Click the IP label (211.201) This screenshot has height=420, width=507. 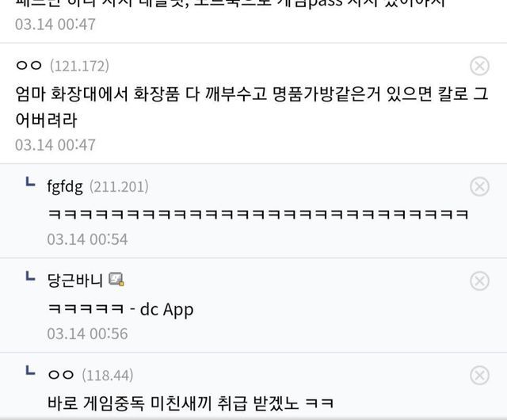(119, 187)
